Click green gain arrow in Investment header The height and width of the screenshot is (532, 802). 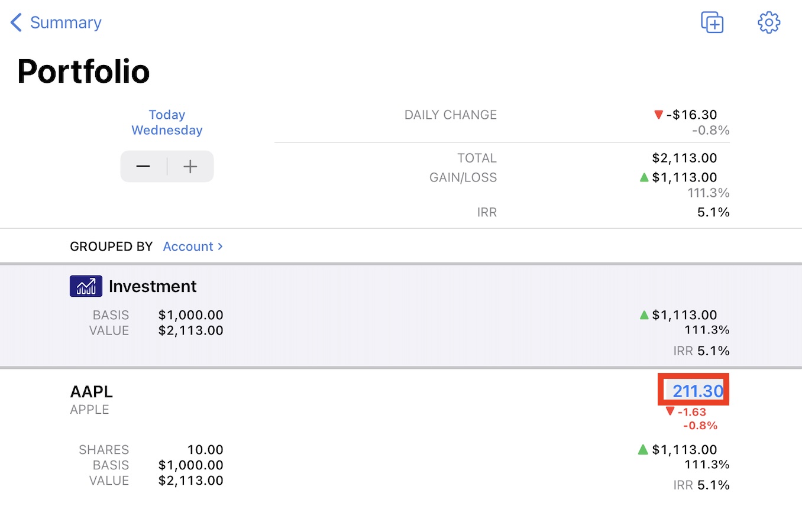[x=644, y=315]
